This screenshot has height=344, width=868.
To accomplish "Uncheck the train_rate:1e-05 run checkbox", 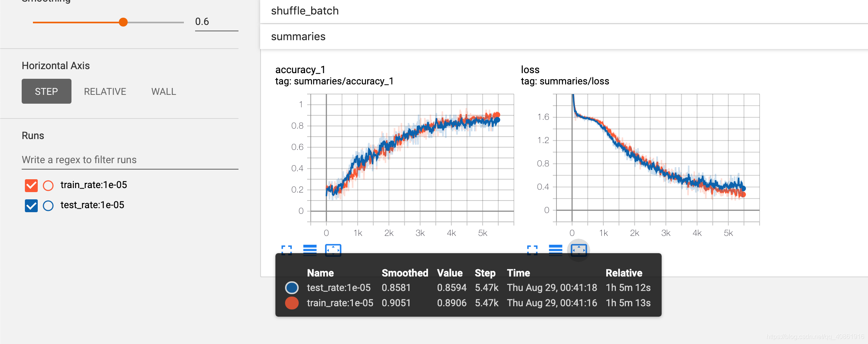I will tap(31, 185).
